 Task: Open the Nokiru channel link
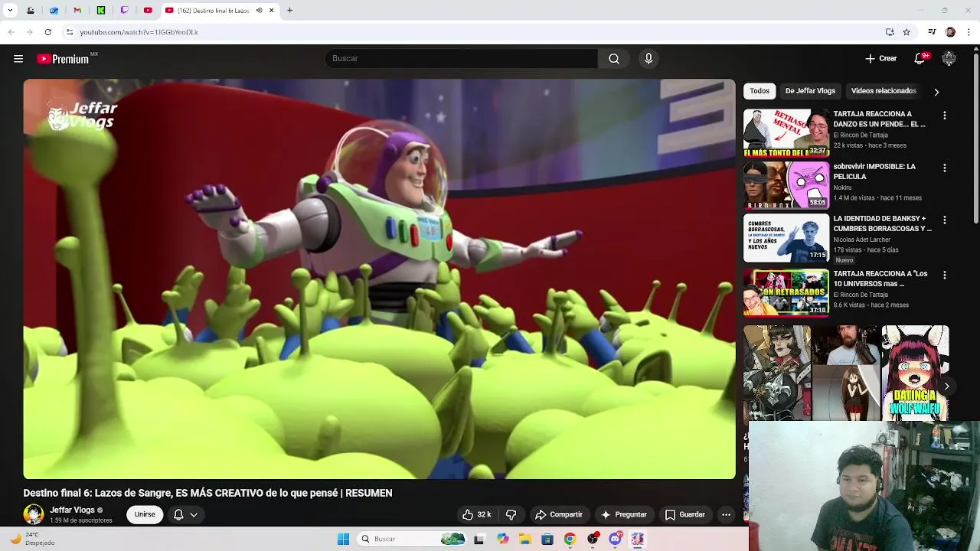(842, 187)
